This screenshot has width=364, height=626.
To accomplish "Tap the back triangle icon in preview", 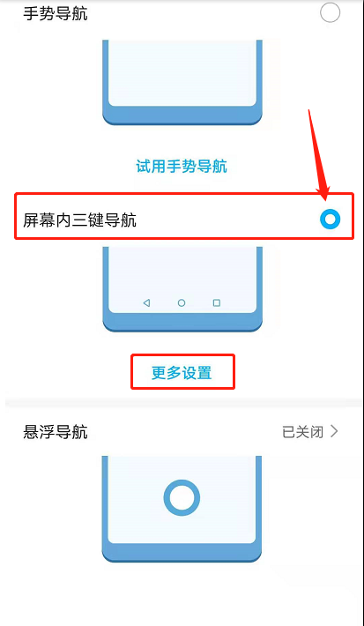I will (x=146, y=303).
